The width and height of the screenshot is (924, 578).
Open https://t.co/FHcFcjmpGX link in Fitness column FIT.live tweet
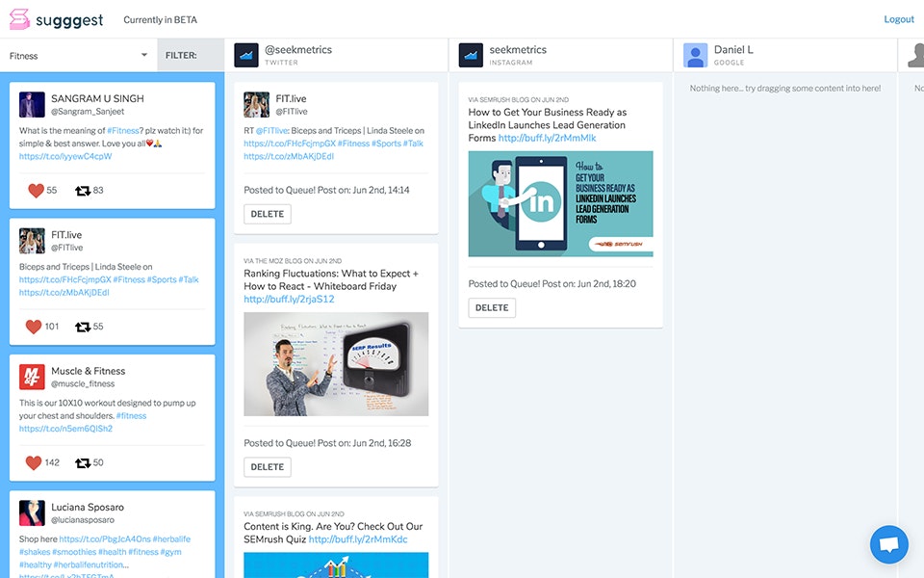[64, 279]
